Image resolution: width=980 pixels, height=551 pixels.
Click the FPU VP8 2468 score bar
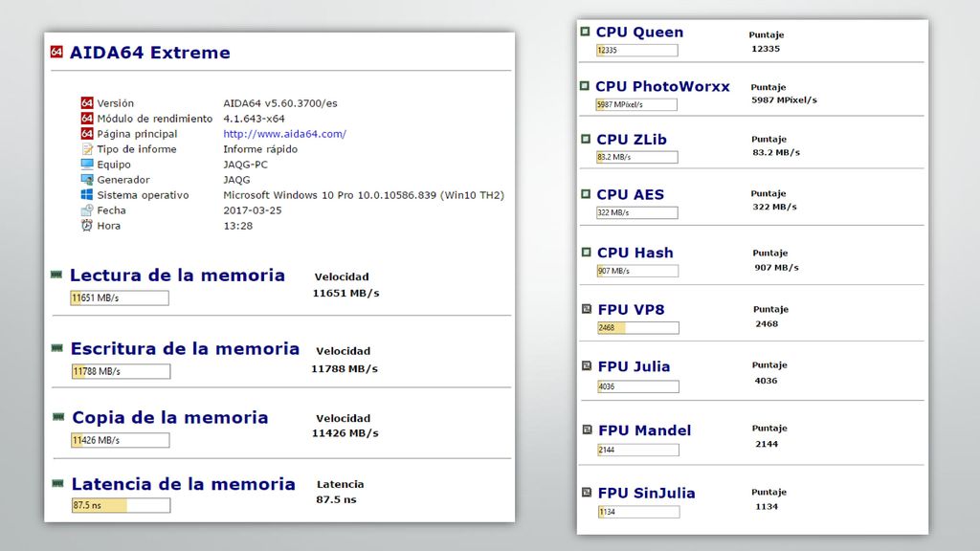pyautogui.click(x=638, y=327)
